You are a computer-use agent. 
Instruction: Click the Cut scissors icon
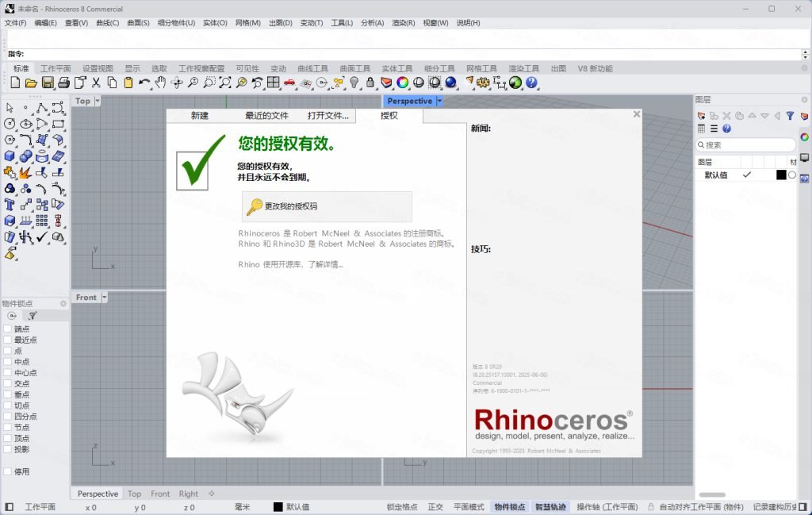[x=96, y=83]
